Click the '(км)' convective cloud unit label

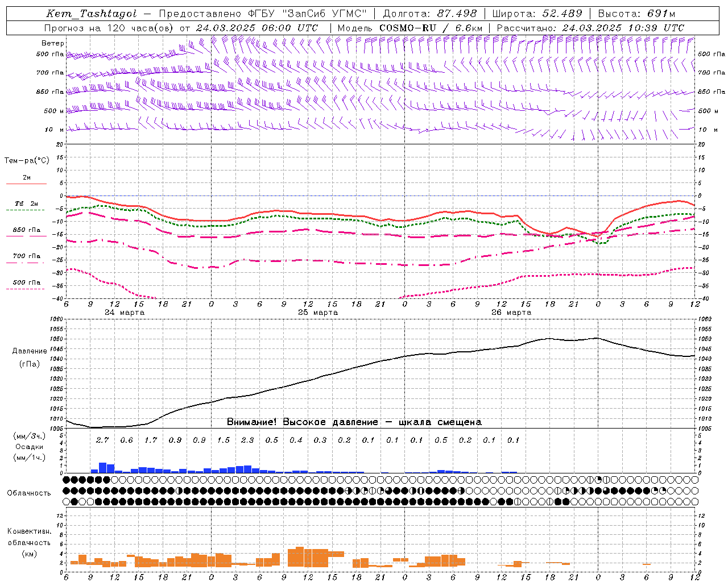(x=30, y=554)
